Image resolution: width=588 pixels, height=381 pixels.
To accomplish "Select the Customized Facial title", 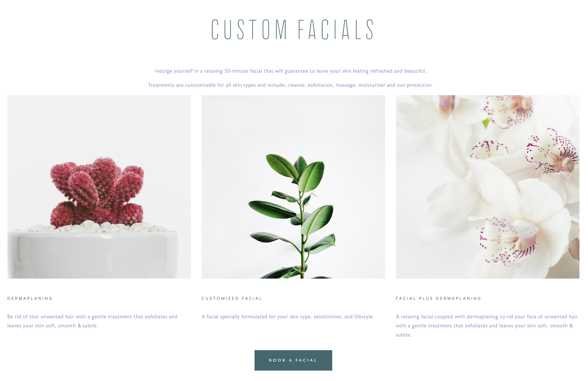I will click(x=232, y=298).
